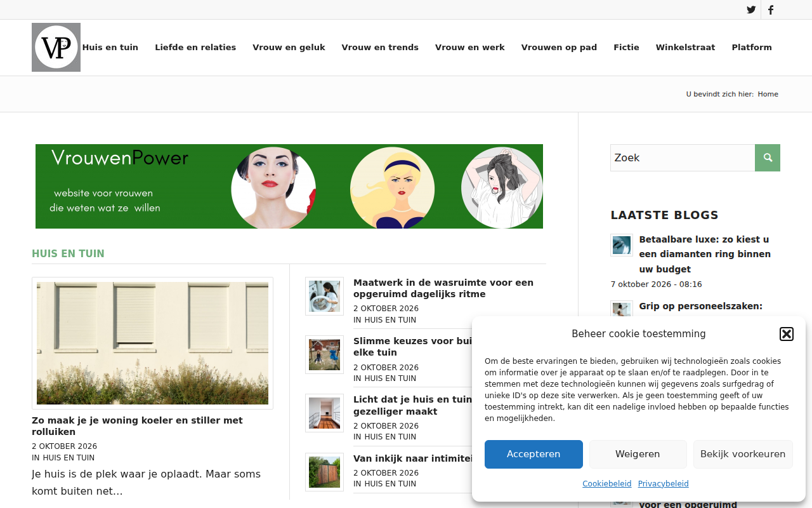Click the VP site logo
Viewport: 812px width, 508px height.
pyautogui.click(x=56, y=47)
